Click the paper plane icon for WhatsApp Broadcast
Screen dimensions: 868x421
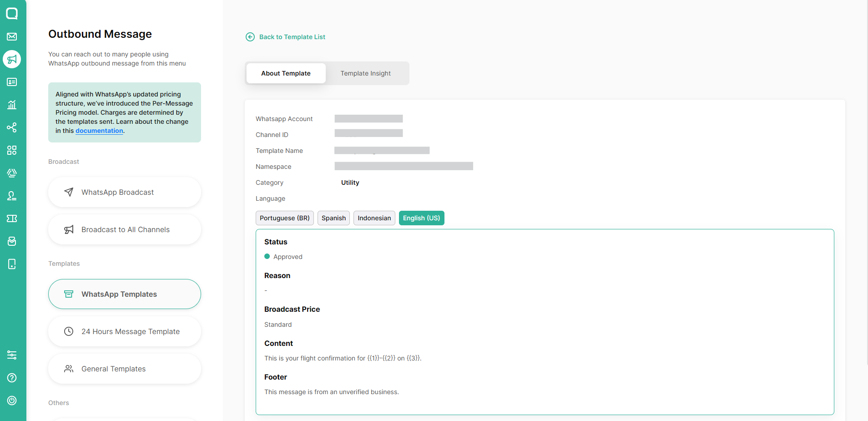(x=69, y=192)
